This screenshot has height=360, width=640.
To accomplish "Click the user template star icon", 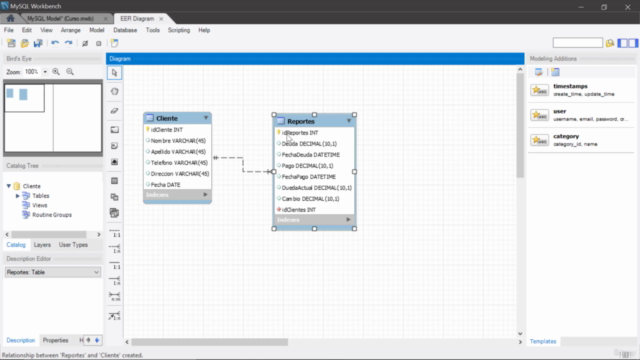I will pyautogui.click(x=540, y=115).
